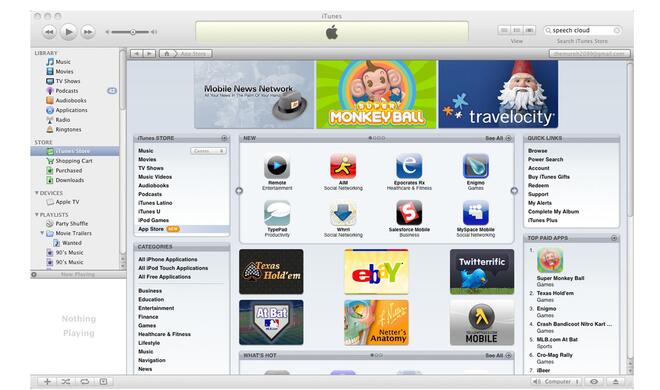
Task: Click the Travelocity banner
Action: [498, 94]
